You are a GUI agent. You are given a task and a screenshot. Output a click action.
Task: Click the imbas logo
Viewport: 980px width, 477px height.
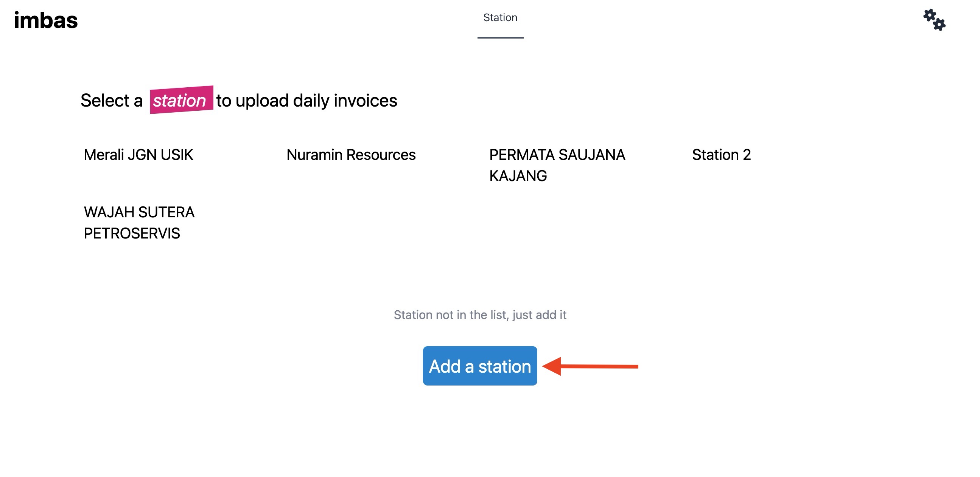coord(46,20)
